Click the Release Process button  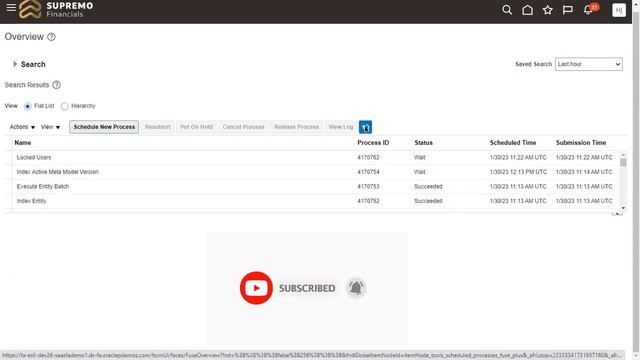coord(296,127)
